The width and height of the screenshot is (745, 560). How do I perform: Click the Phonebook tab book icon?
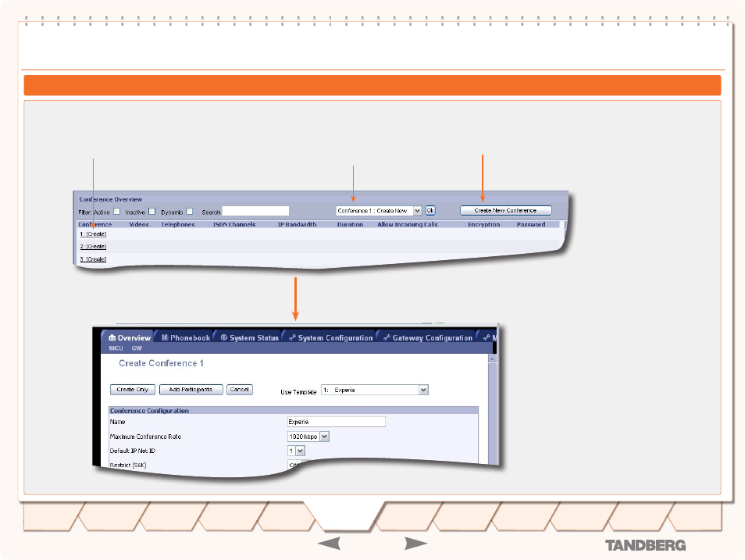pos(165,337)
